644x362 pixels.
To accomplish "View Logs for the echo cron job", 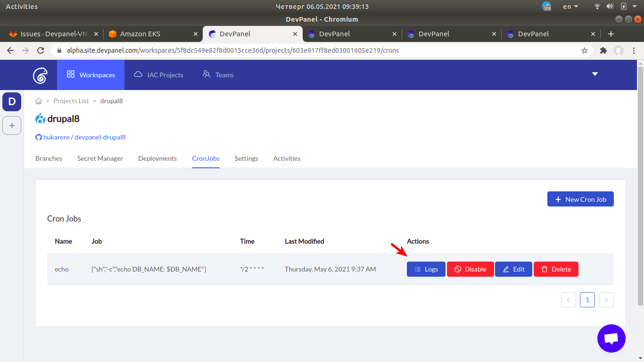I will tap(426, 269).
